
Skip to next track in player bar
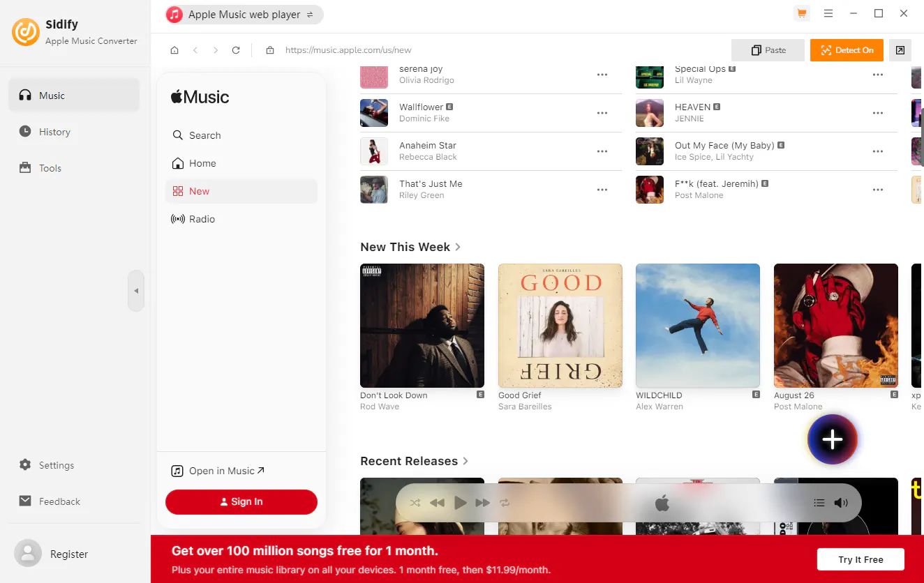tap(482, 503)
